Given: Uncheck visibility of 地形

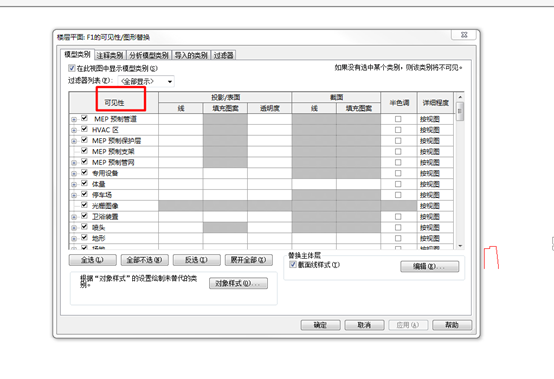Looking at the screenshot, I should [84, 237].
